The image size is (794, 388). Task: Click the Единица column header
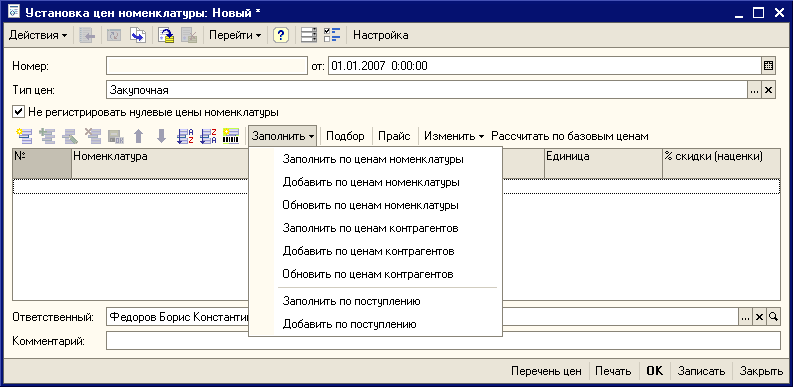tap(603, 164)
